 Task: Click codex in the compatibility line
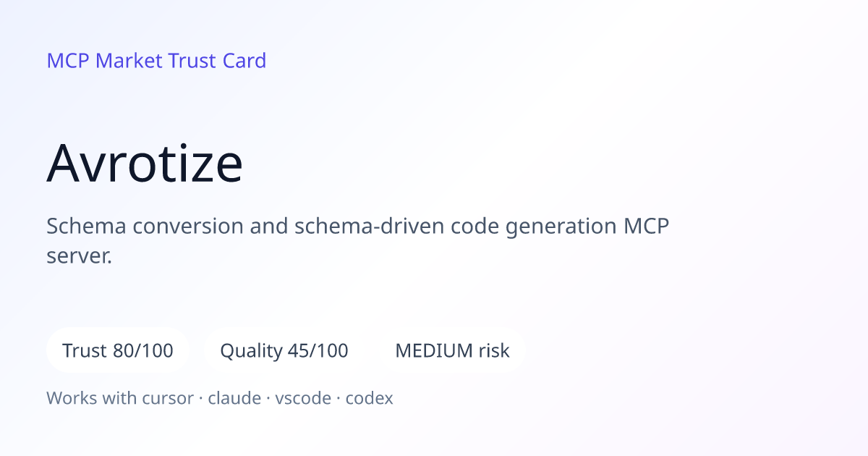(x=370, y=398)
